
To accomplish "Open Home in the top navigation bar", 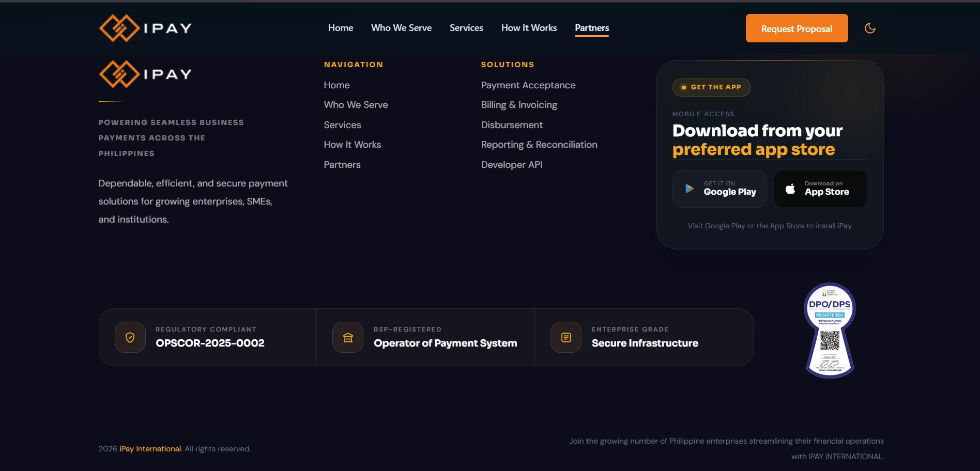I will click(x=341, y=28).
